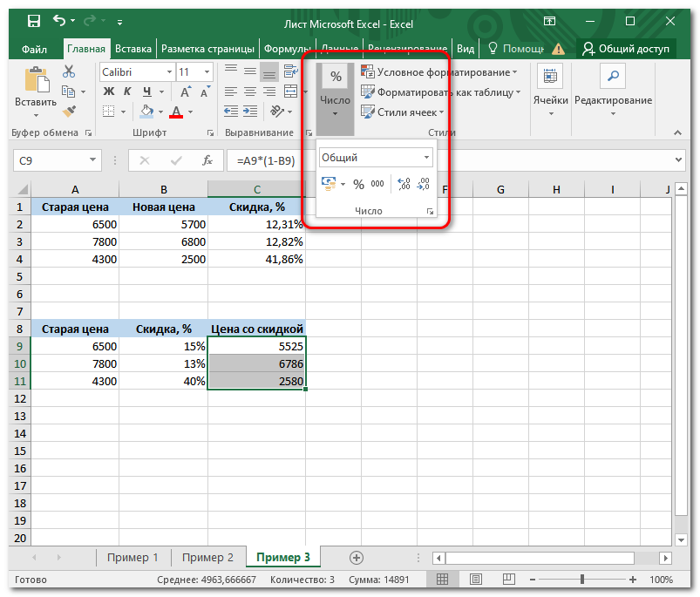Viewport: 700px width, 597px height.
Task: Increase decimal places in the number panel
Action: 403,184
